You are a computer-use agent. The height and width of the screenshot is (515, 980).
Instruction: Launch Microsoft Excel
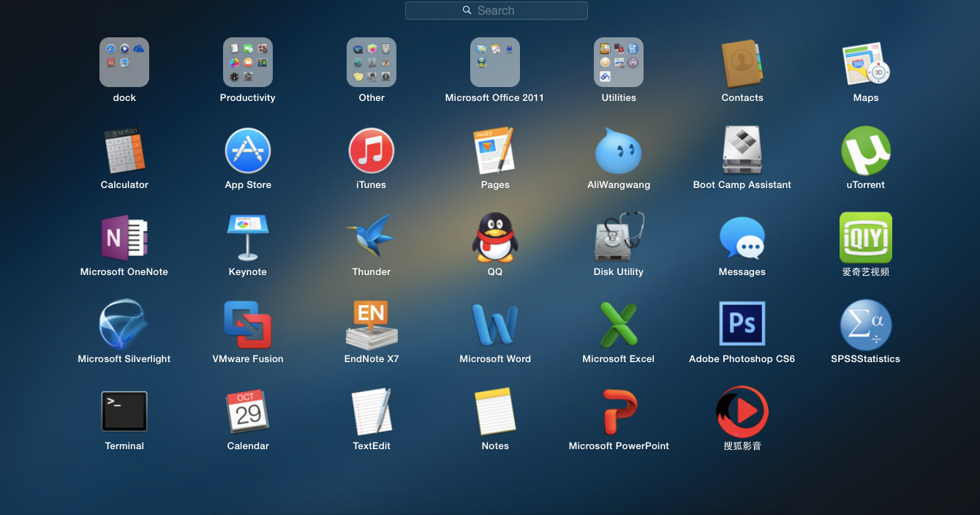[619, 324]
